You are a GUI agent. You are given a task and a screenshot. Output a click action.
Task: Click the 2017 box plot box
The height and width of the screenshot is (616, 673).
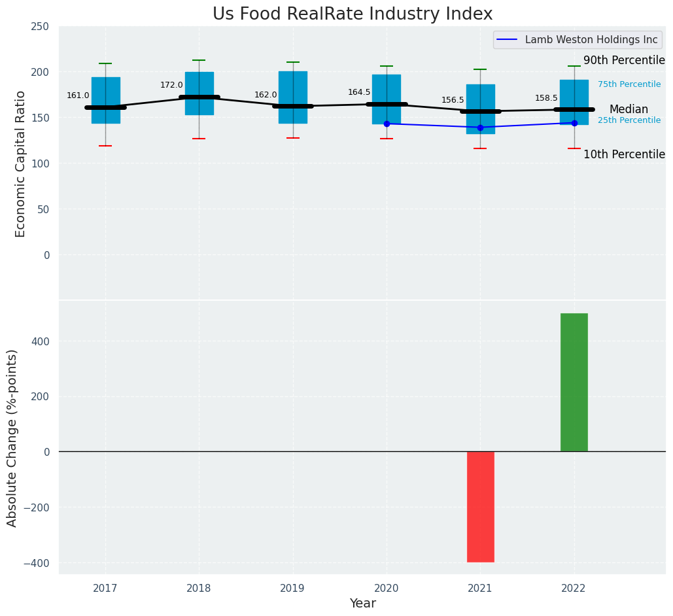pyautogui.click(x=105, y=101)
